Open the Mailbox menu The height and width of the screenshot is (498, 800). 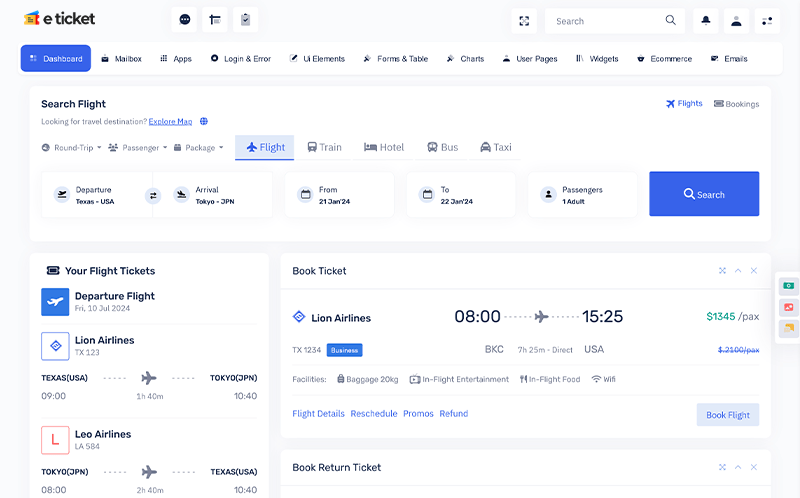pyautogui.click(x=121, y=59)
